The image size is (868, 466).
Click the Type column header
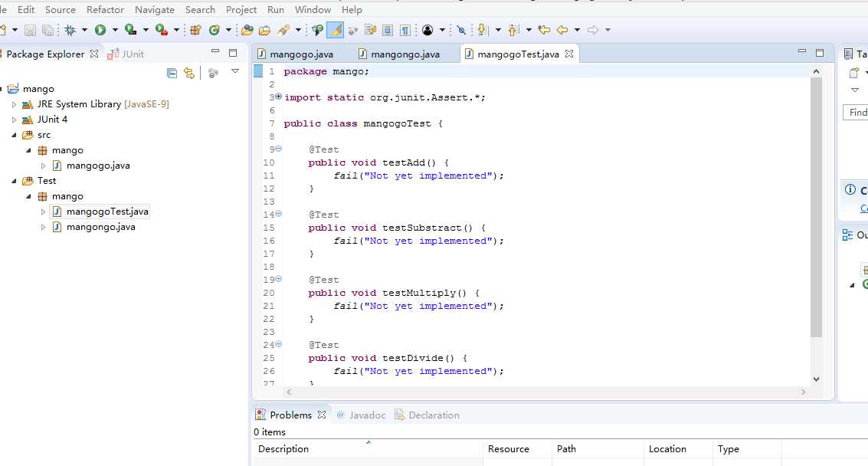(747, 449)
